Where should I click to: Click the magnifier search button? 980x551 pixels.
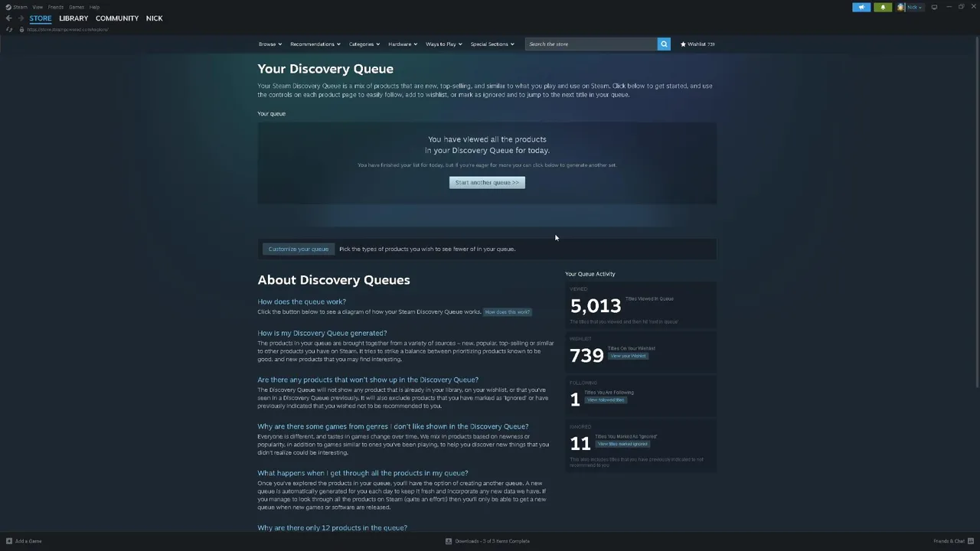664,44
